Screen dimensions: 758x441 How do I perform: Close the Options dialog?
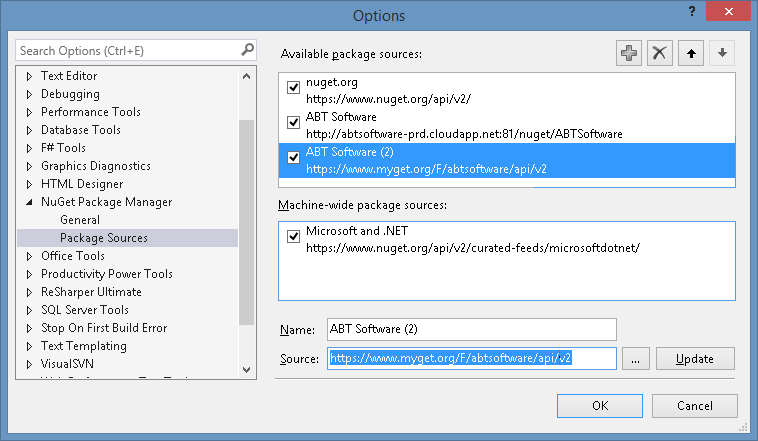click(x=729, y=11)
